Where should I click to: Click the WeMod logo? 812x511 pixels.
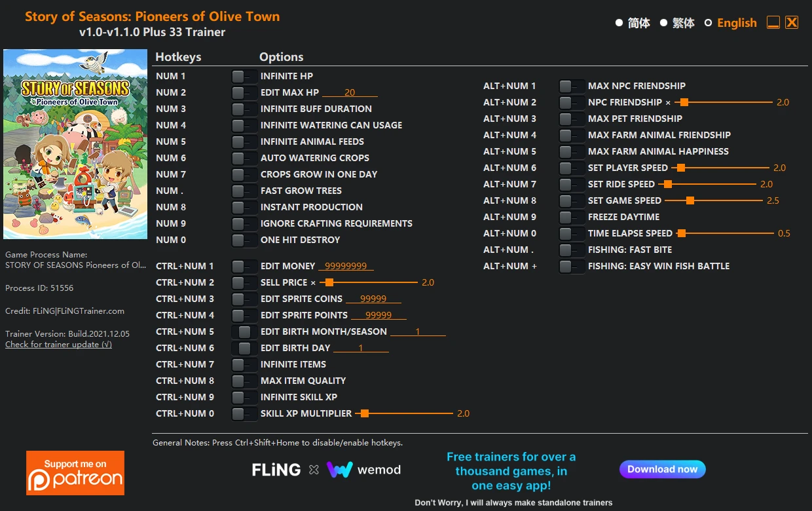pyautogui.click(x=363, y=470)
